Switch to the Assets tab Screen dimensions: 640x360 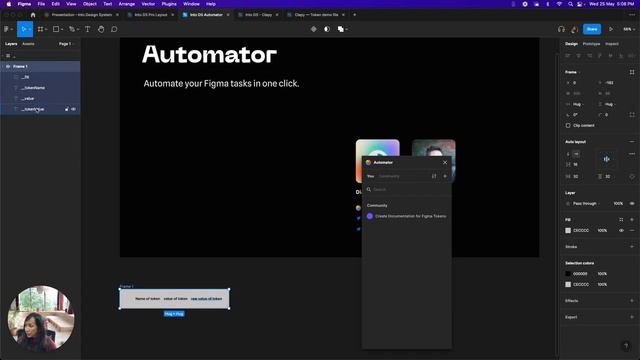(x=28, y=44)
